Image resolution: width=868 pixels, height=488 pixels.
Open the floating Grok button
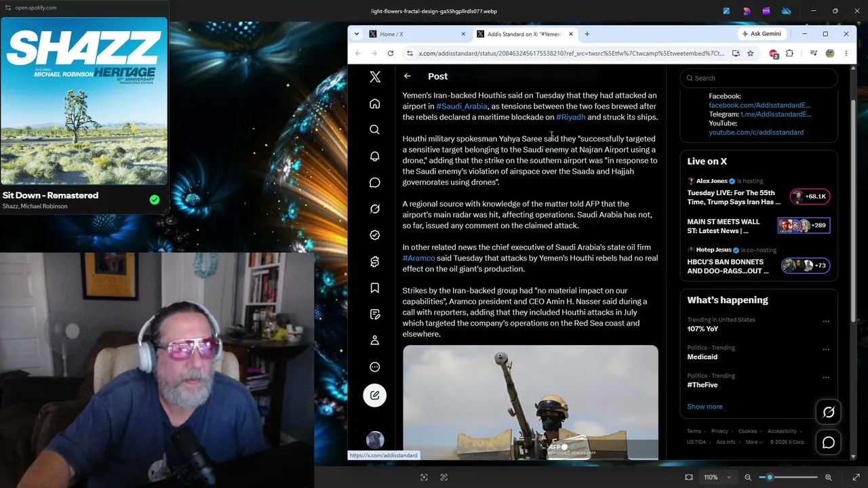click(x=829, y=412)
